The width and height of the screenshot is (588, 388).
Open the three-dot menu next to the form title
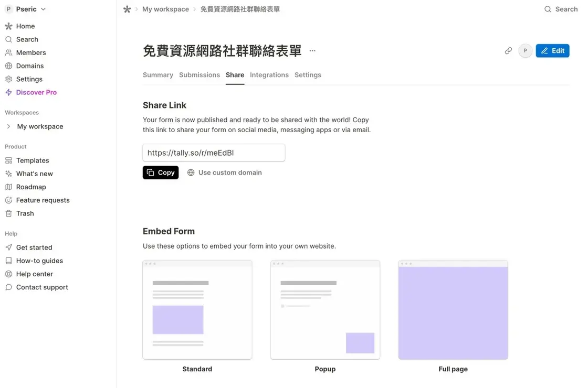click(x=312, y=50)
